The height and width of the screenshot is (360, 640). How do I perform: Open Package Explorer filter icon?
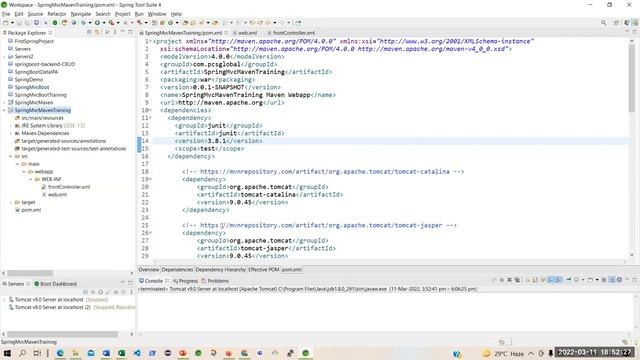[x=107, y=32]
